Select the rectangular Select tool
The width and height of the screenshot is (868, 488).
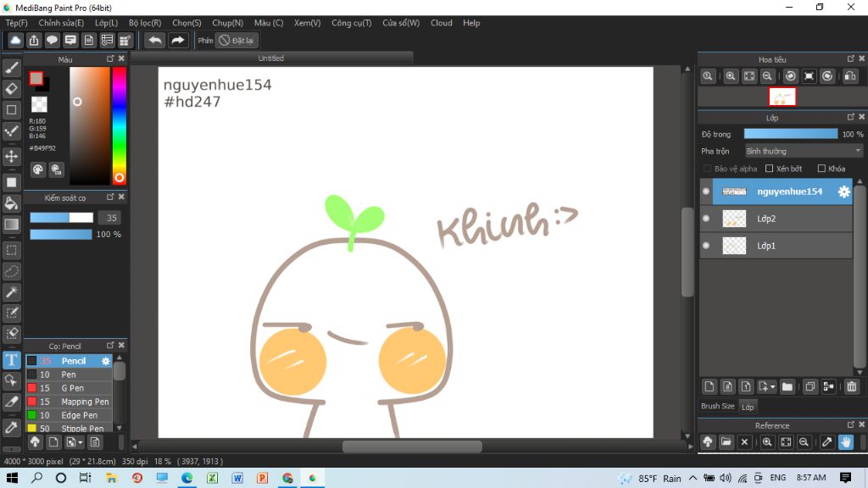(x=12, y=250)
